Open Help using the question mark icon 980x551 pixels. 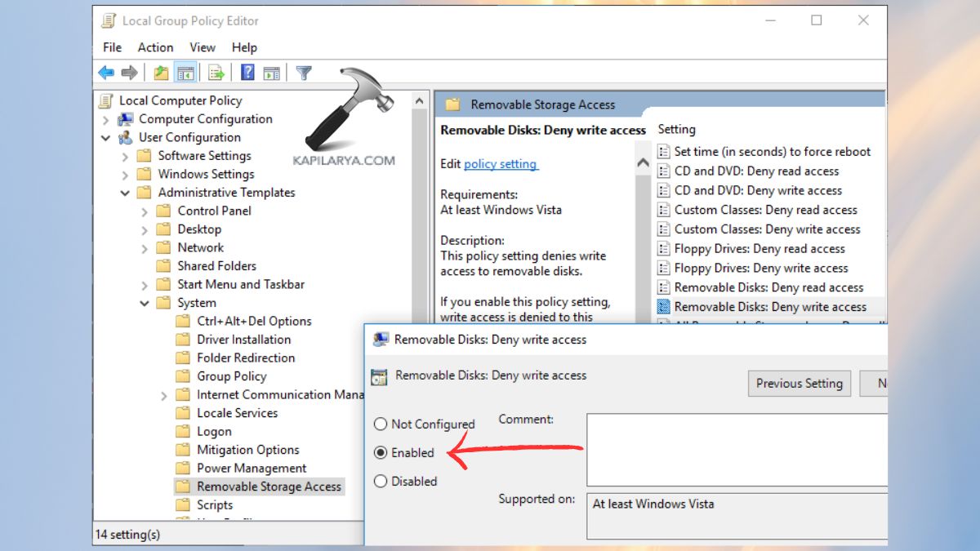[247, 73]
